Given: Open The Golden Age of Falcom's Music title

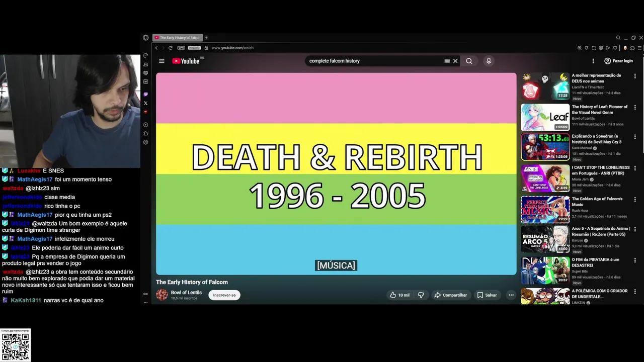Looking at the screenshot, I should point(597,202).
